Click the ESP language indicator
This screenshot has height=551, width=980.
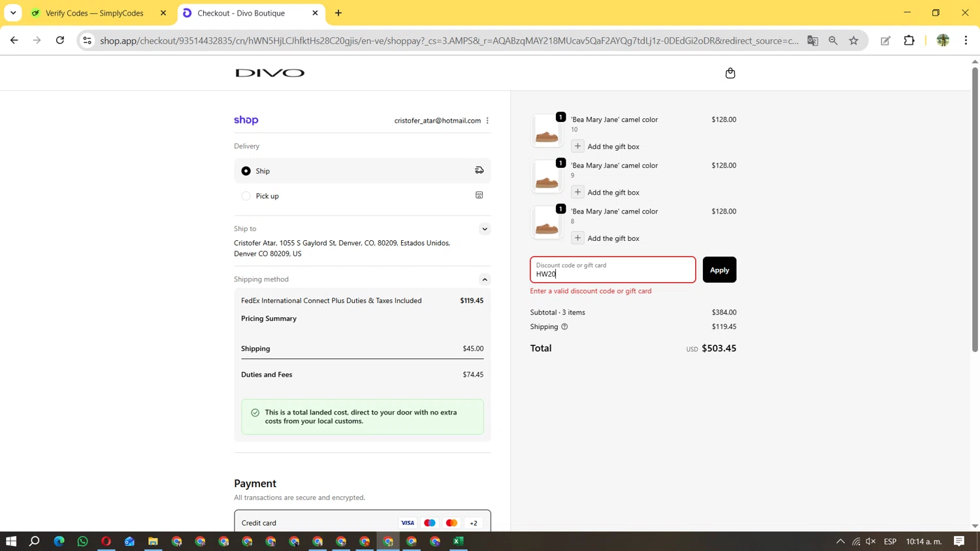tap(890, 541)
